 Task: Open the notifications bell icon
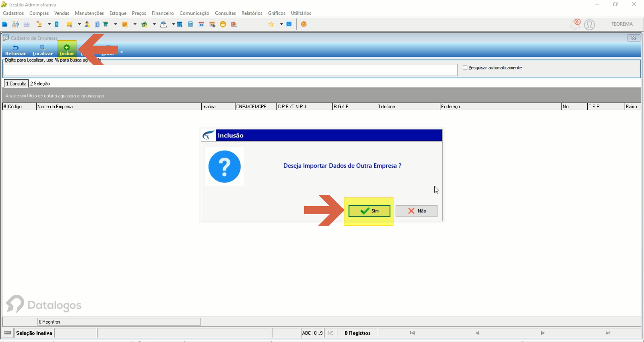coord(575,24)
